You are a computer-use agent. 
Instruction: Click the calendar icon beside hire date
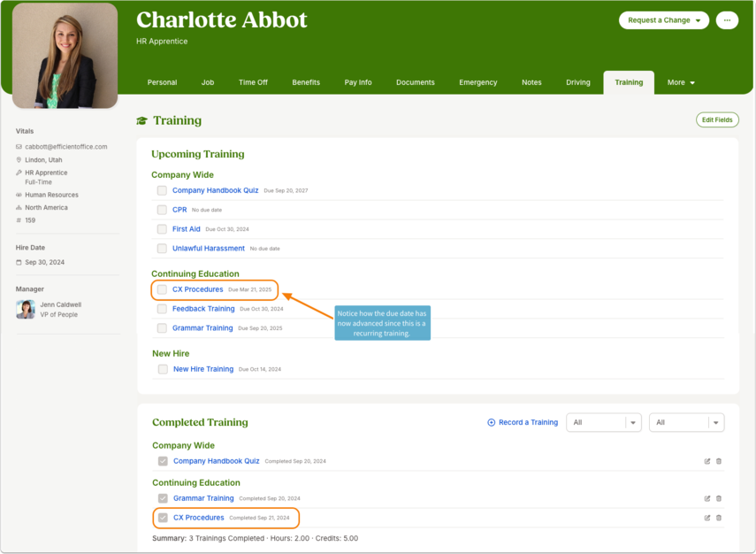[19, 263]
